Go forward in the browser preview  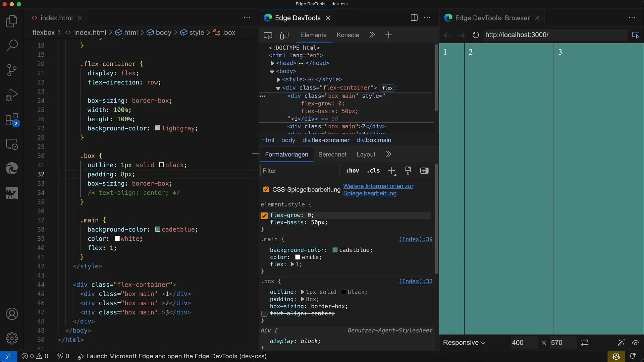[x=462, y=35]
